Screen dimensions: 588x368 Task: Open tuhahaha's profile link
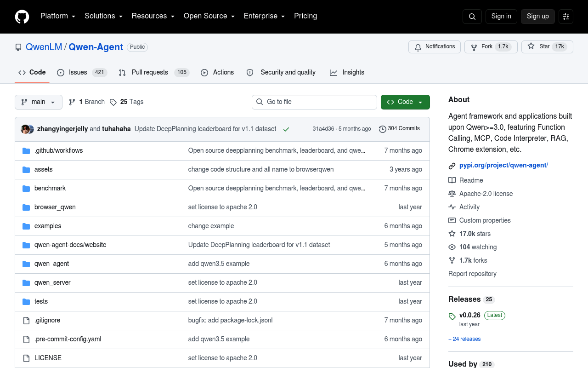click(117, 129)
